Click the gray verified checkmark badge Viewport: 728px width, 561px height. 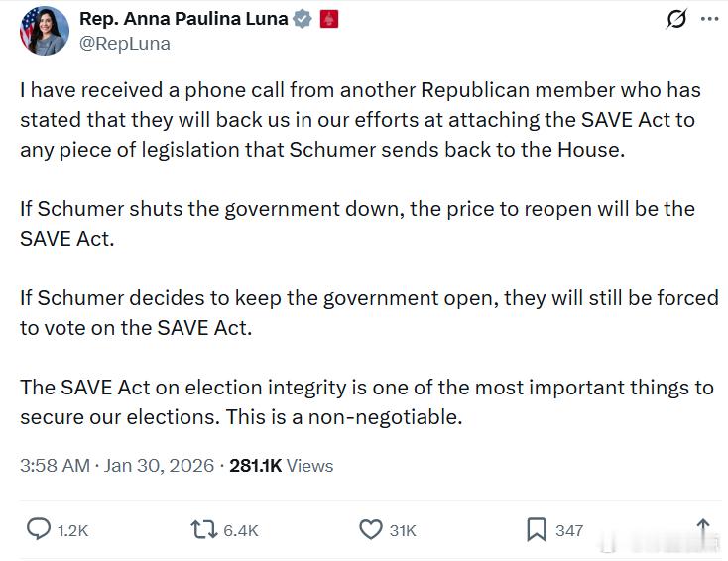303,19
